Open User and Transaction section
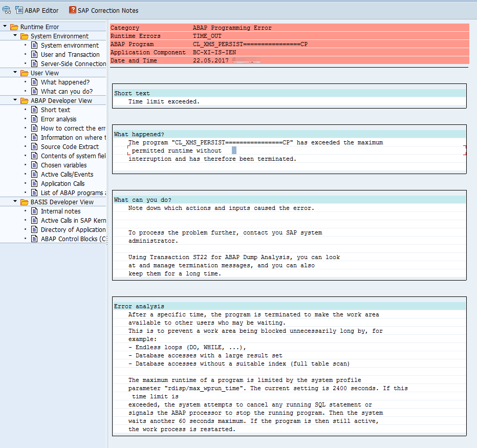Image resolution: width=477 pixels, height=448 pixels. point(70,54)
